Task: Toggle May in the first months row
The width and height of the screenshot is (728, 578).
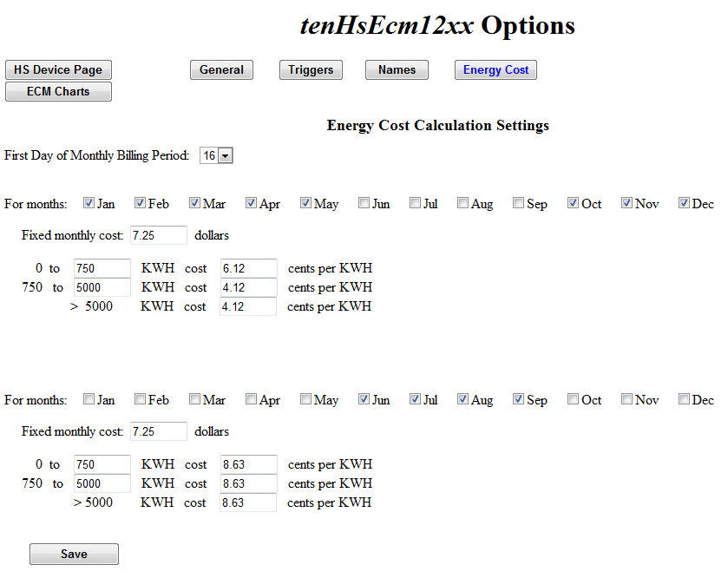Action: [305, 203]
